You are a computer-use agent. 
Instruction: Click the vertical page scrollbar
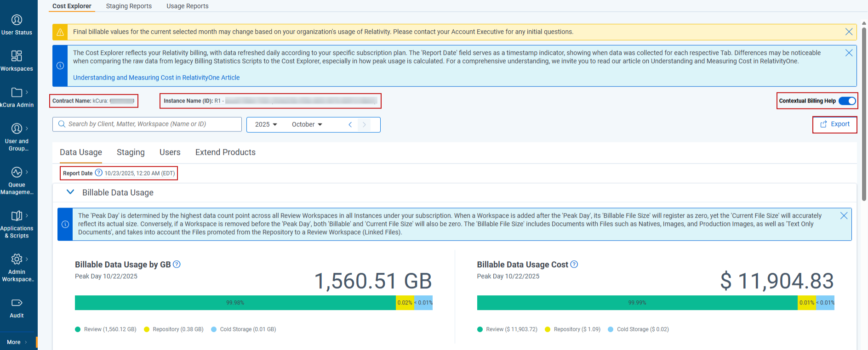[864, 114]
